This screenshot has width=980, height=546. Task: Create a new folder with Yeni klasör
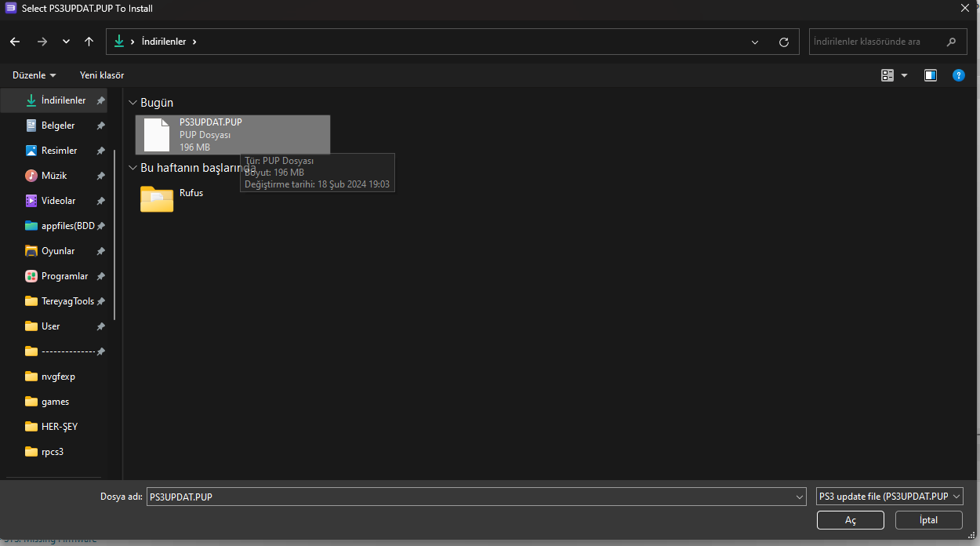pos(102,75)
